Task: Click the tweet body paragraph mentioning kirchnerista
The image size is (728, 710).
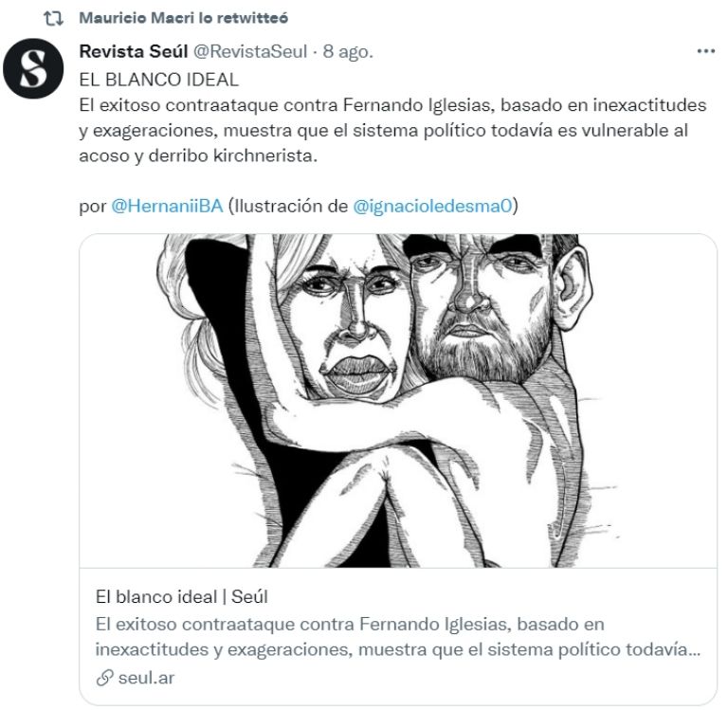Action: tap(392, 131)
